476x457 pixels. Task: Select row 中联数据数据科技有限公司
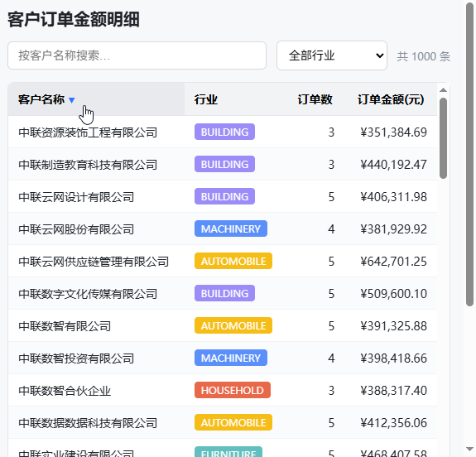coord(223,423)
